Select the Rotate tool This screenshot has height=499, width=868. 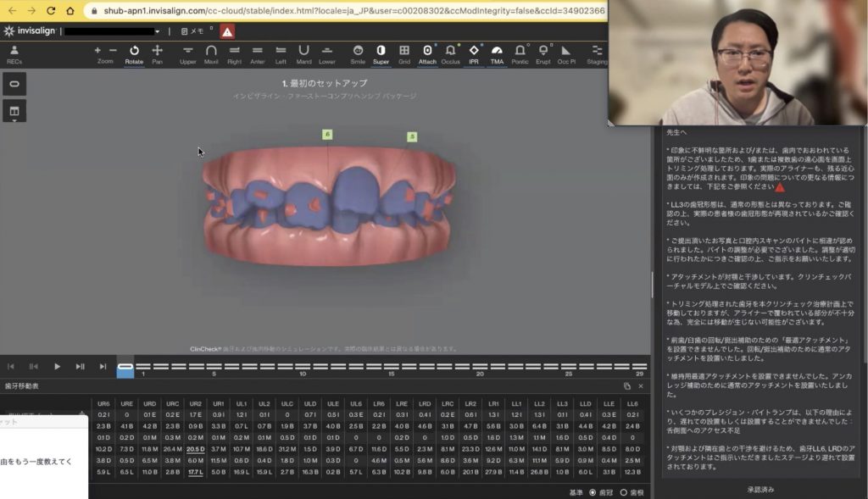pyautogui.click(x=134, y=55)
